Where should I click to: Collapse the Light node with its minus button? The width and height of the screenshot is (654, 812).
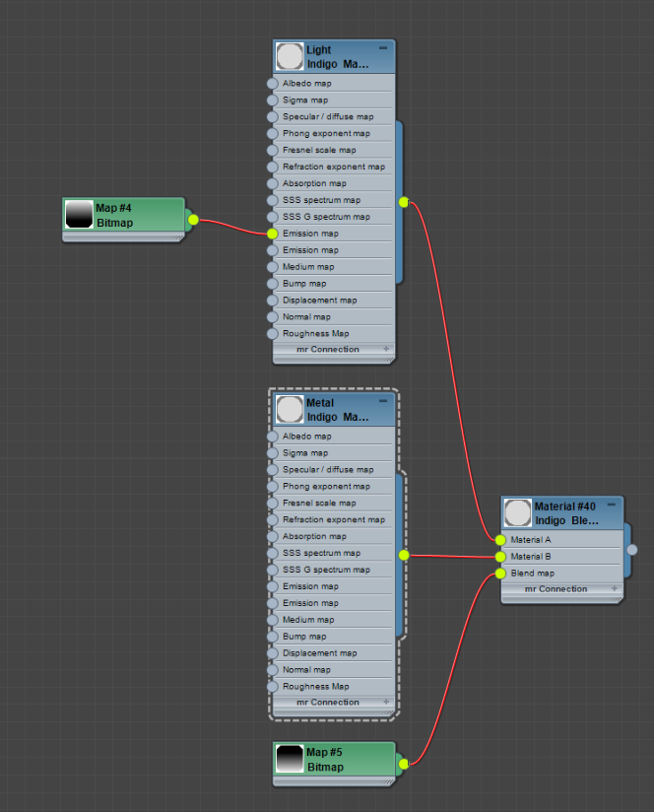pyautogui.click(x=383, y=47)
